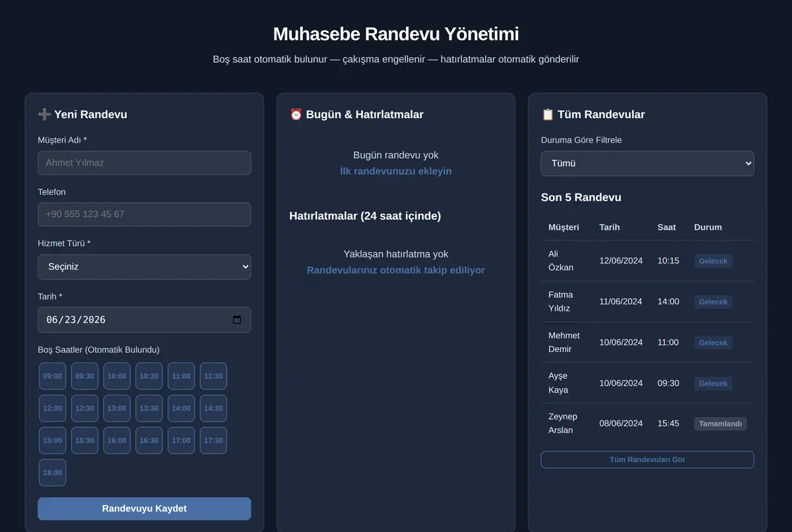Viewport: 792px width, 532px height.
Task: Click the Mehmet Demir customer cell
Action: point(566,343)
